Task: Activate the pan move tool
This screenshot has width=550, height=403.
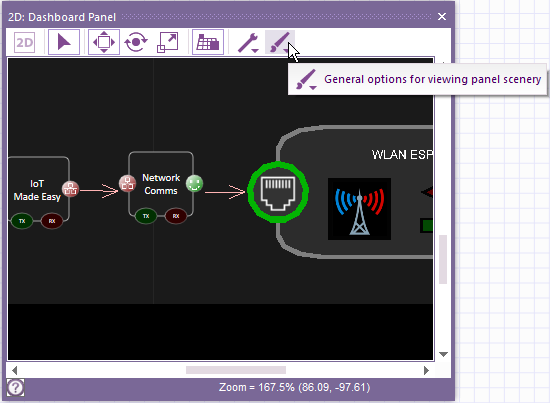Action: 104,42
